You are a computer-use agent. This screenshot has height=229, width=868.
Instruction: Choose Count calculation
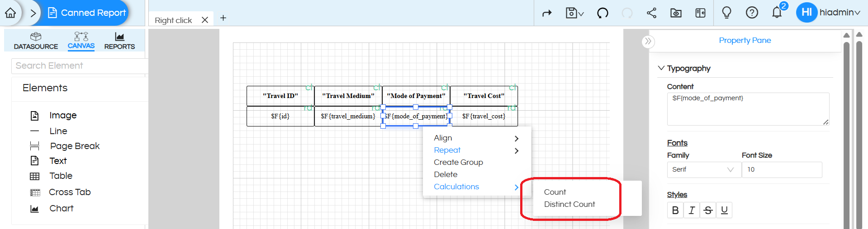555,192
